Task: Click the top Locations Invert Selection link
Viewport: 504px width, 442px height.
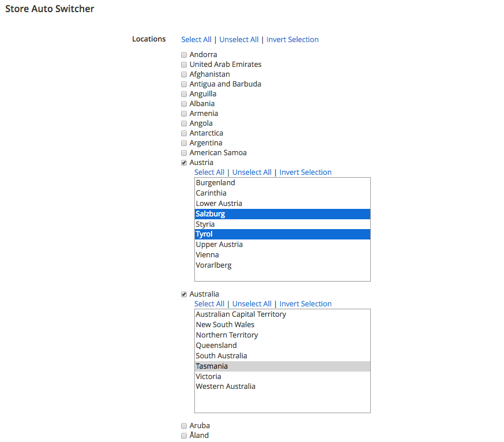Action: point(292,40)
